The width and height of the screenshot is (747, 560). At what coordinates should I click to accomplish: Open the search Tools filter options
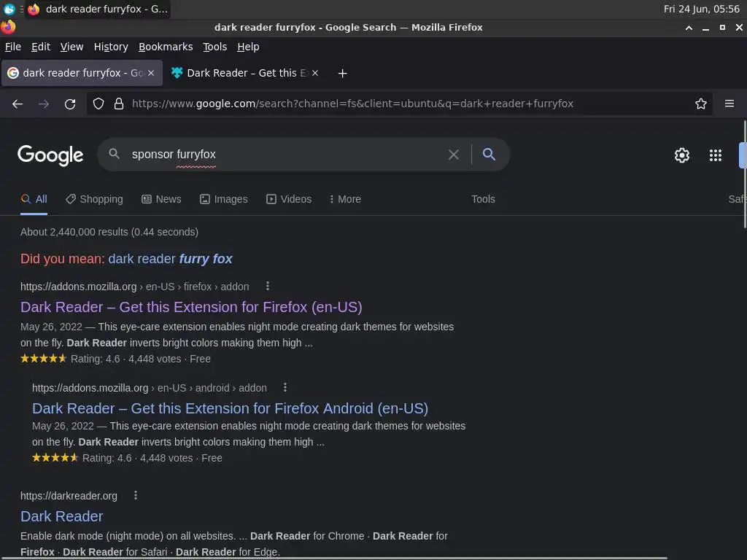click(x=483, y=199)
